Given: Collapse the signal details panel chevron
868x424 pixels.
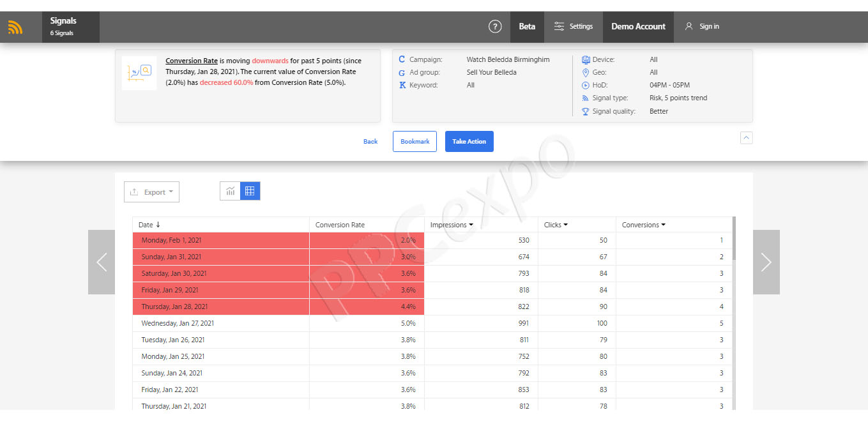Looking at the screenshot, I should pos(746,137).
